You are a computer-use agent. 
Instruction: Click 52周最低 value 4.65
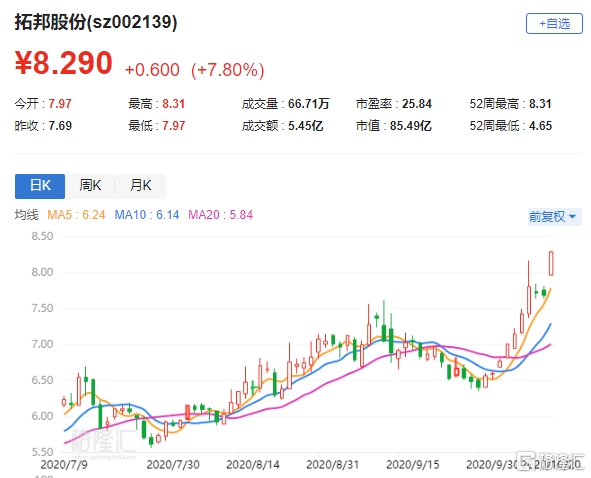coord(510,126)
